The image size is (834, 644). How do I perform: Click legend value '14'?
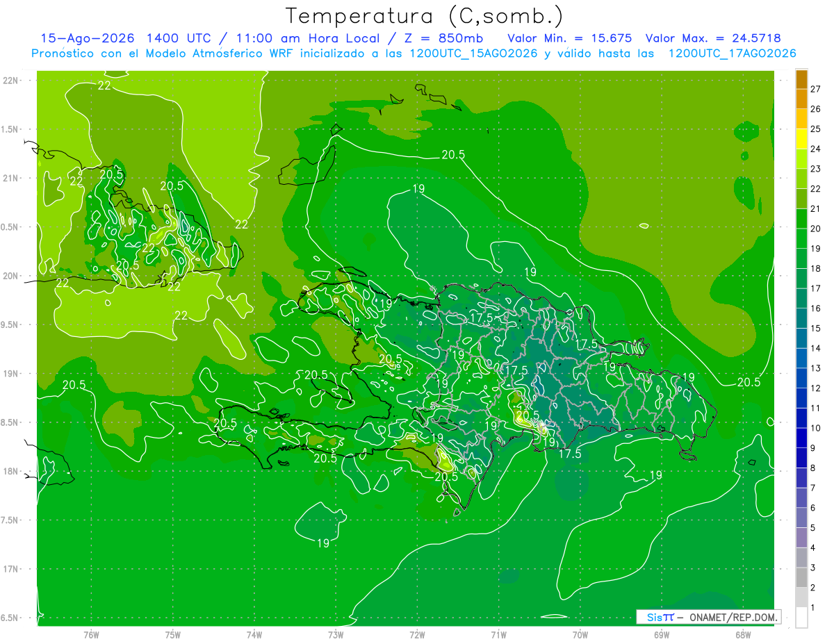pos(816,348)
